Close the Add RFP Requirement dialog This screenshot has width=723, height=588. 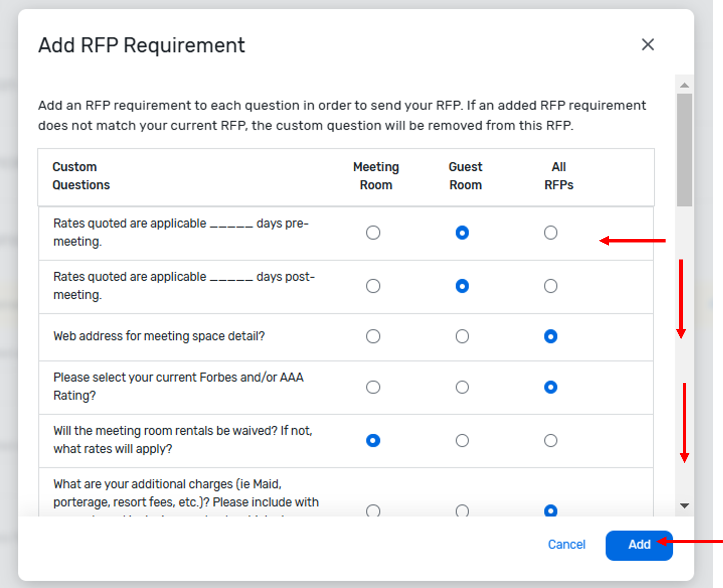click(x=648, y=45)
